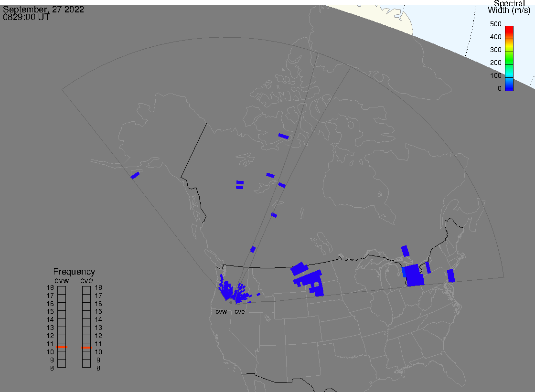Click the large blue echo block near Lake Erie
The height and width of the screenshot is (392, 535).
pyautogui.click(x=414, y=275)
